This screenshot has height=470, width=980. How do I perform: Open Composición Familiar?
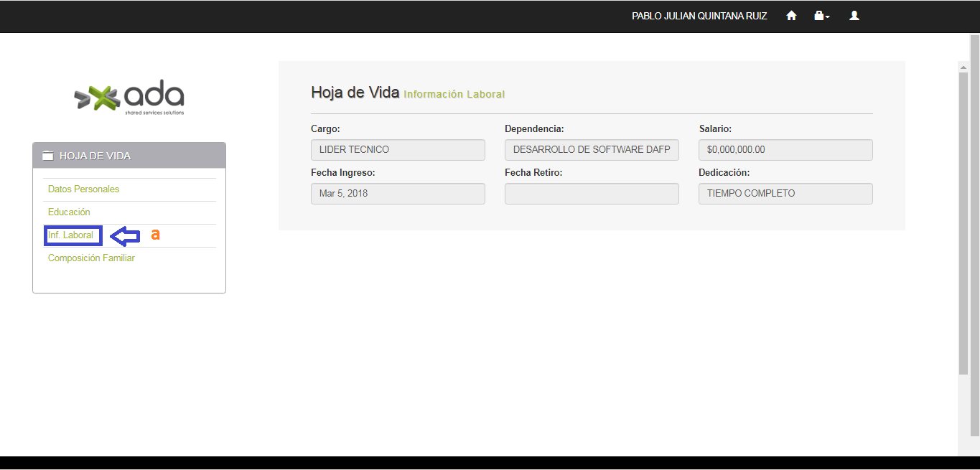[x=91, y=258]
